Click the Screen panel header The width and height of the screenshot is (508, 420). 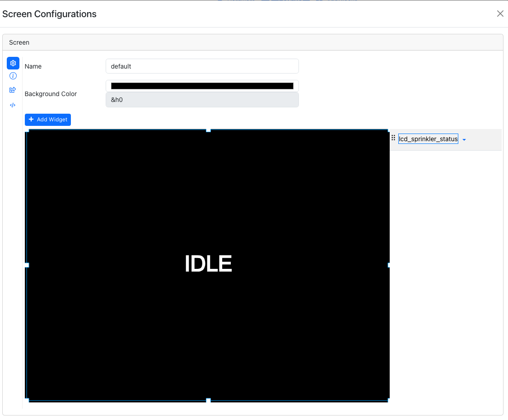19,42
